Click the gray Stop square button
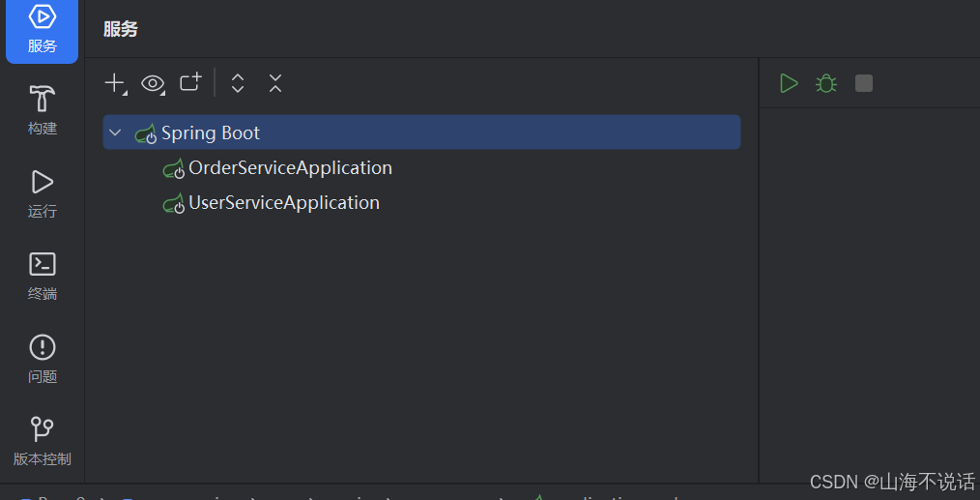 pos(864,83)
